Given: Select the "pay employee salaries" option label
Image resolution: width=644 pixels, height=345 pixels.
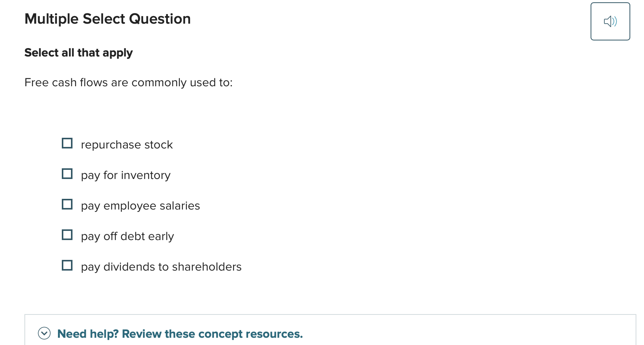Looking at the screenshot, I should coord(140,206).
